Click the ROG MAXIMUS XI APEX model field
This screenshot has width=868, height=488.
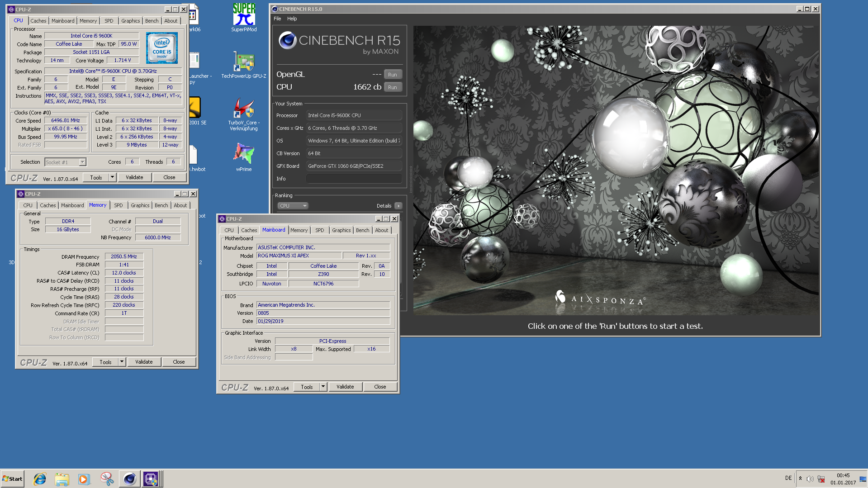[x=299, y=256]
